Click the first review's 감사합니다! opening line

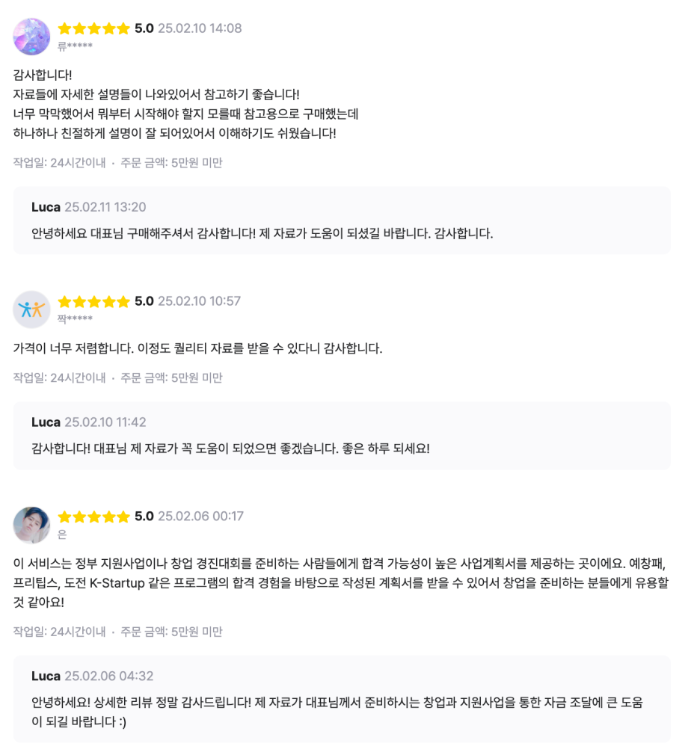[x=43, y=75]
